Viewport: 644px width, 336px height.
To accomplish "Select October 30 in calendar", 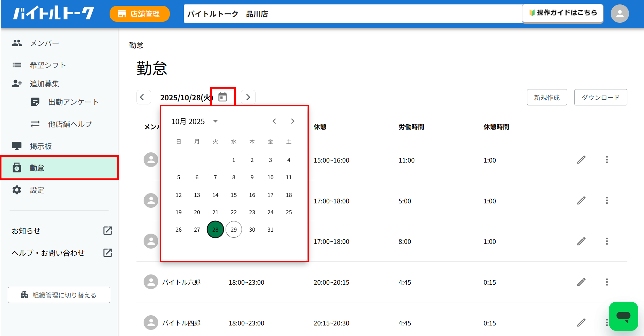I will click(x=252, y=230).
